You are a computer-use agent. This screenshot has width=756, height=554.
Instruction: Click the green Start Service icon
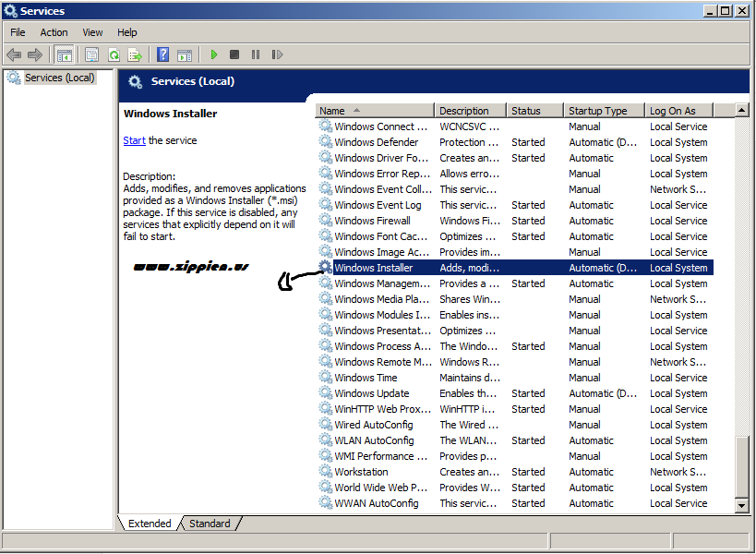click(213, 55)
